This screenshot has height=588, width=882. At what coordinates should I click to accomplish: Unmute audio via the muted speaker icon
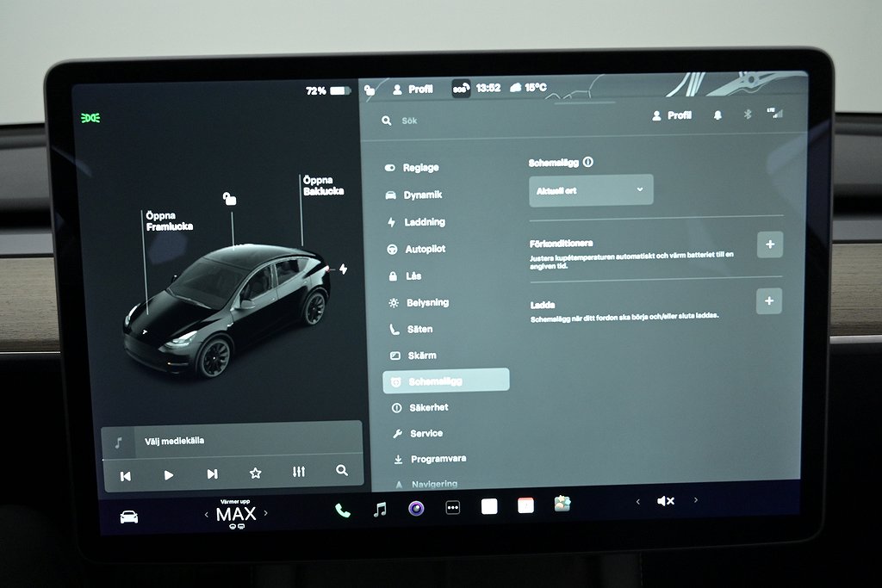[666, 501]
